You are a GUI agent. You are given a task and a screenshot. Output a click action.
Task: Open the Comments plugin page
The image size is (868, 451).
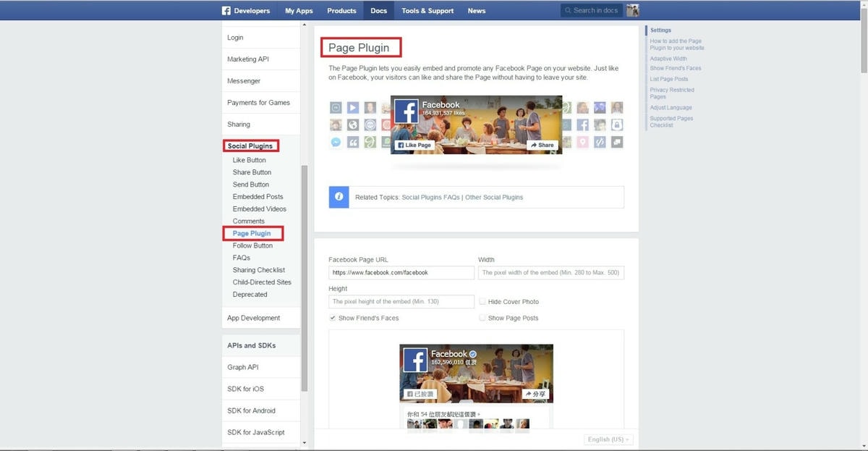point(249,222)
